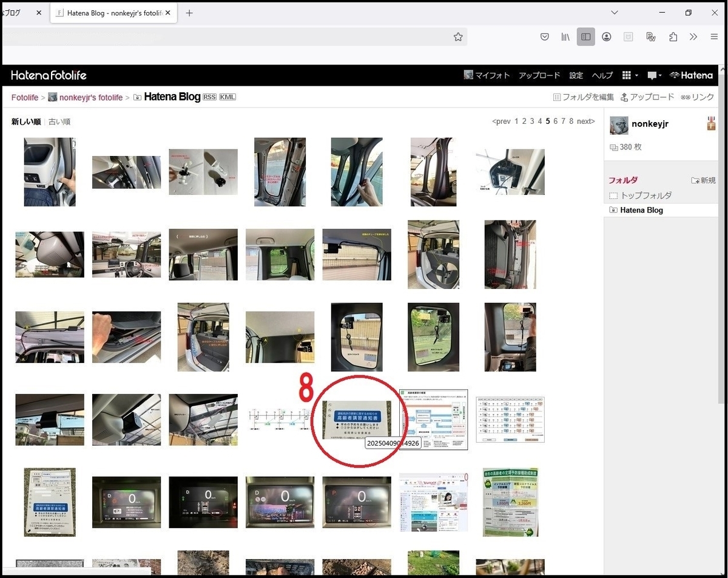The height and width of the screenshot is (578, 728).
Task: Sort by 新しい順 newest first
Action: 25,121
